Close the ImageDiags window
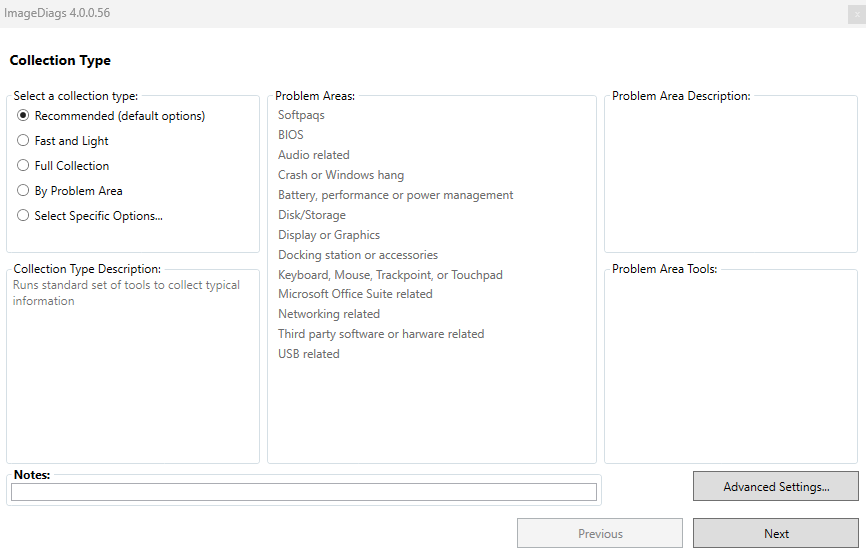Image resolution: width=866 pixels, height=557 pixels. (x=855, y=13)
